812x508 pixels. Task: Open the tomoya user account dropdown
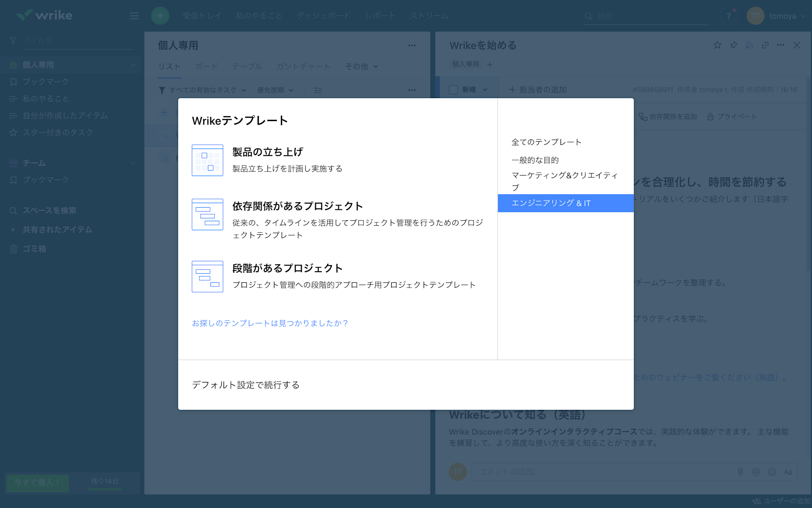pos(776,16)
